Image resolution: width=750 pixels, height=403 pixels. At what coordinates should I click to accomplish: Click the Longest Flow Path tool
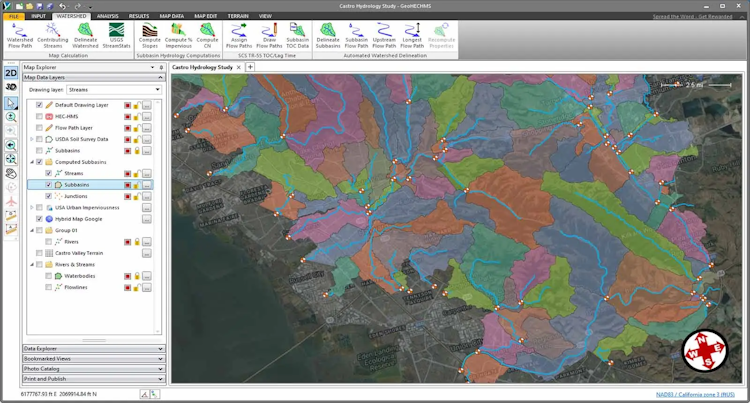(x=412, y=35)
